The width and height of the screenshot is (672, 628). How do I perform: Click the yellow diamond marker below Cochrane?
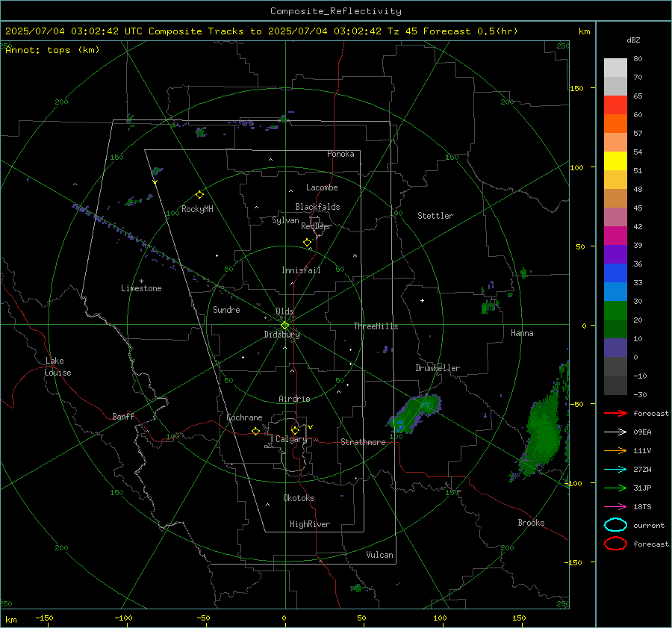(256, 431)
